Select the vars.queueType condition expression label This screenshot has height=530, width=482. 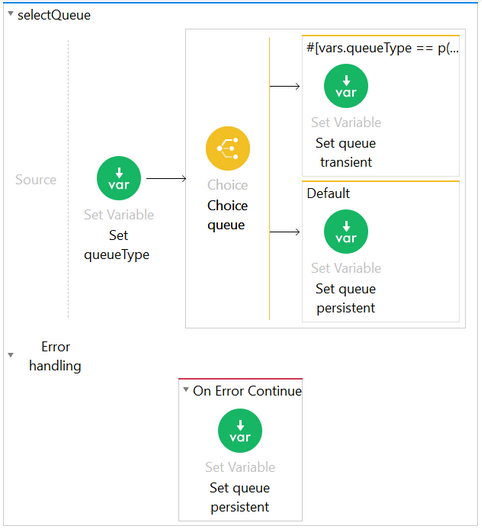coord(383,48)
